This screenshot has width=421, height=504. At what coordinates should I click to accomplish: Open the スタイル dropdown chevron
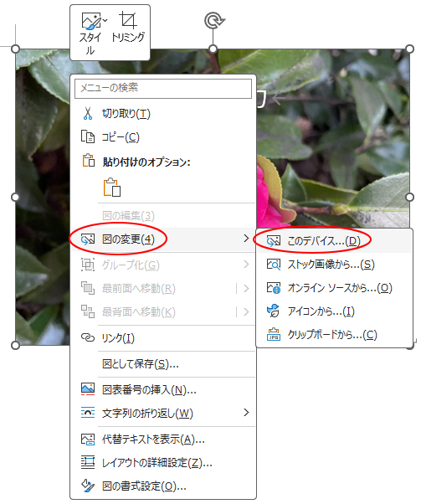(x=105, y=21)
